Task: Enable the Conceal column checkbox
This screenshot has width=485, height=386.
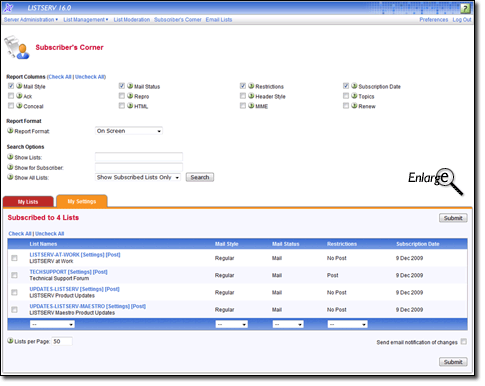Action: (x=11, y=106)
